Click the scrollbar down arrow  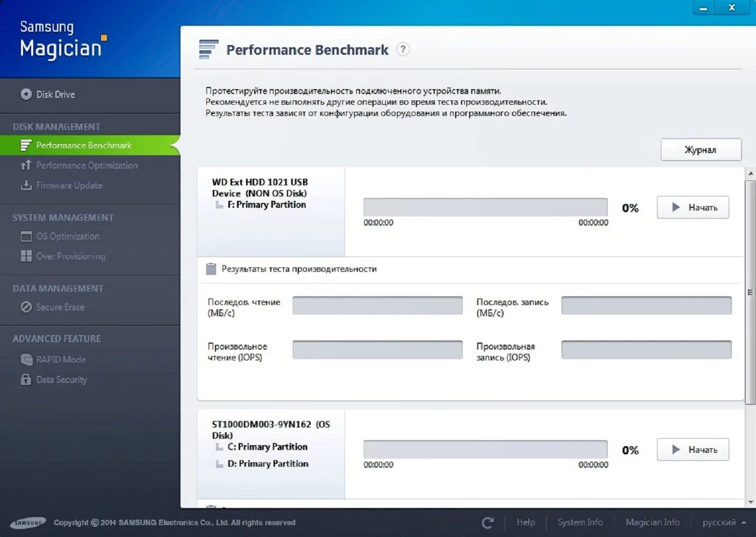coord(751,502)
